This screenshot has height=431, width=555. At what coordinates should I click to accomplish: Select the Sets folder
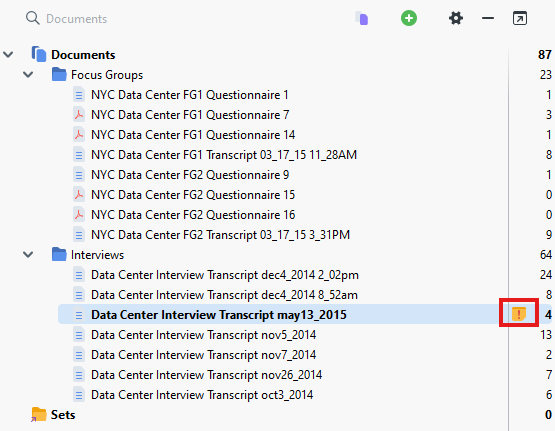pyautogui.click(x=63, y=415)
